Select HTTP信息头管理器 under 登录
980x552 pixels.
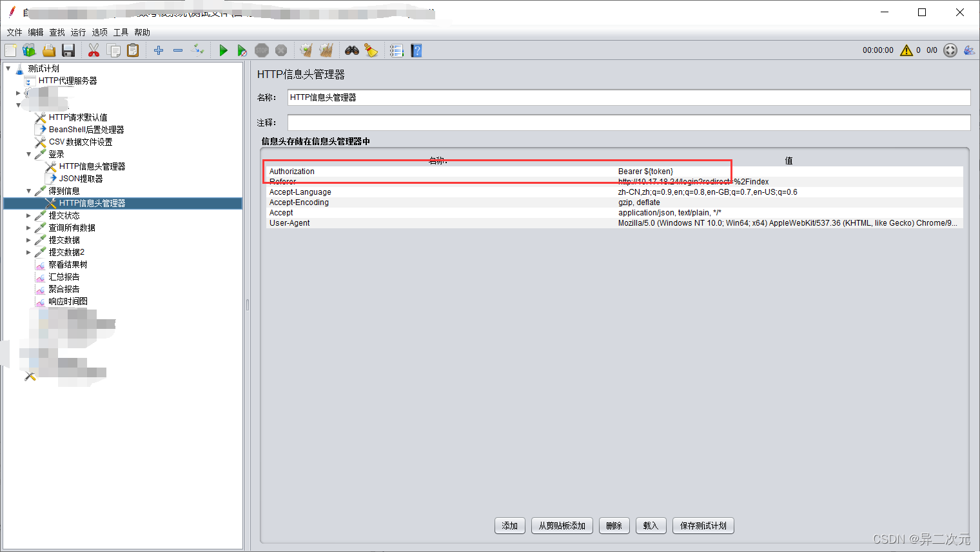pyautogui.click(x=92, y=166)
